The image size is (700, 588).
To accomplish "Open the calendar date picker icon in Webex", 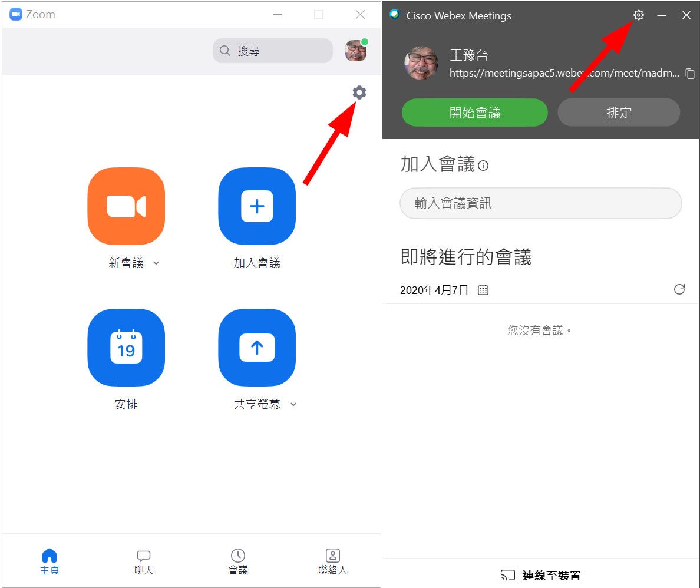I will (483, 290).
